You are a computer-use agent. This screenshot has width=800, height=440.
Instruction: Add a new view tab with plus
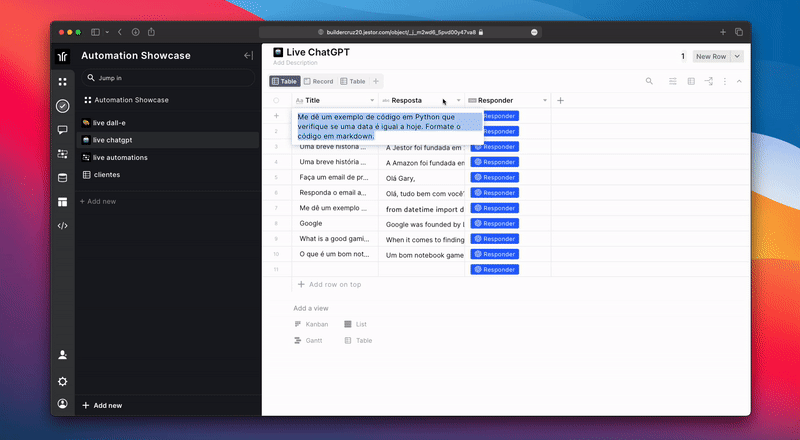[x=376, y=81]
